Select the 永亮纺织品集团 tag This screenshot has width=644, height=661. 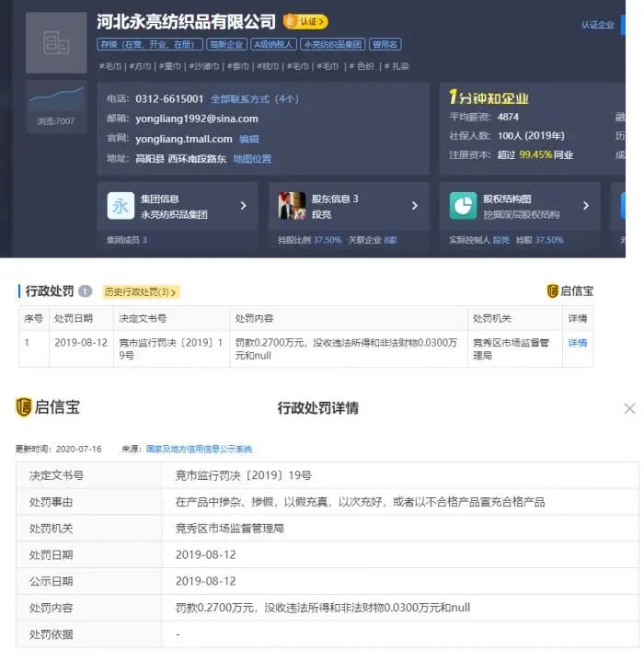[x=333, y=44]
